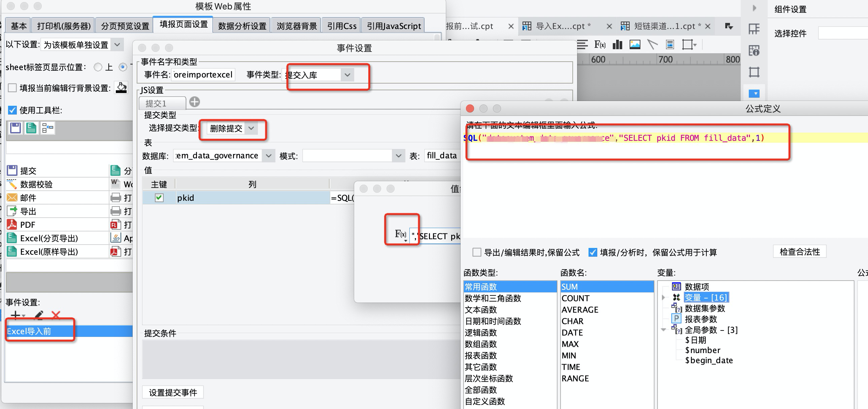Check 导出/编辑结果时,保留公式 option
The height and width of the screenshot is (409, 868).
click(476, 252)
